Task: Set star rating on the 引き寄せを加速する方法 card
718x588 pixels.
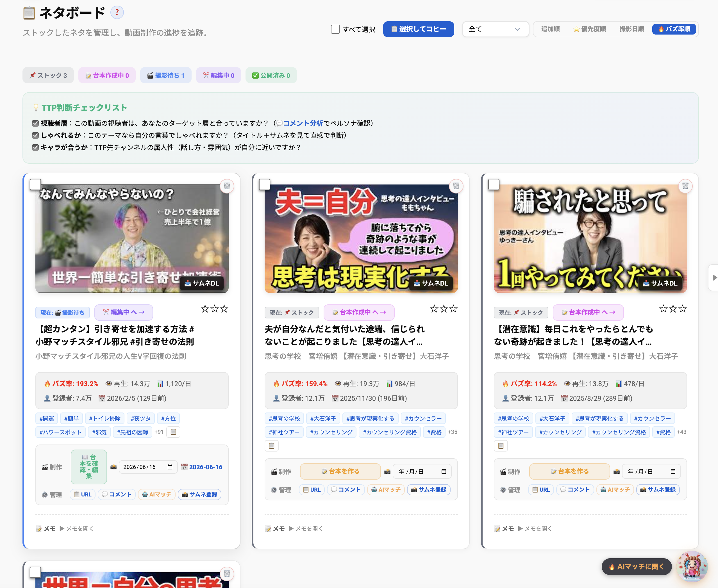Action: [x=215, y=309]
